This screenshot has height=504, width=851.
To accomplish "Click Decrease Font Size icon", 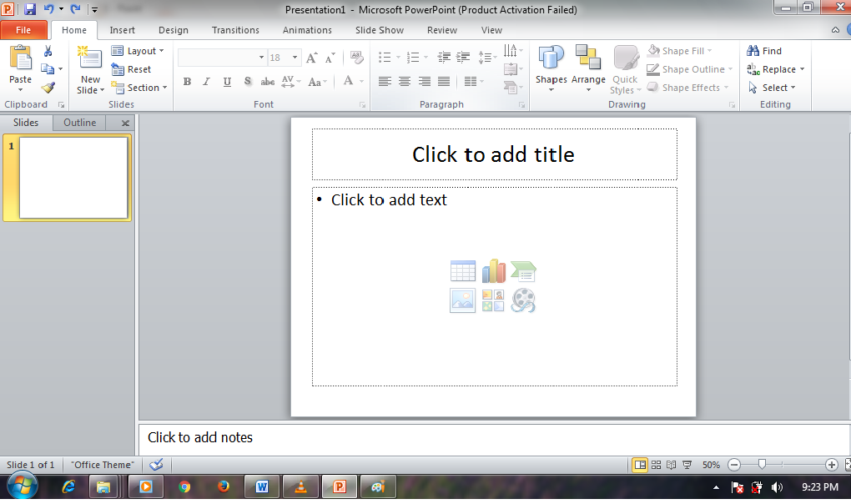I will 330,58.
